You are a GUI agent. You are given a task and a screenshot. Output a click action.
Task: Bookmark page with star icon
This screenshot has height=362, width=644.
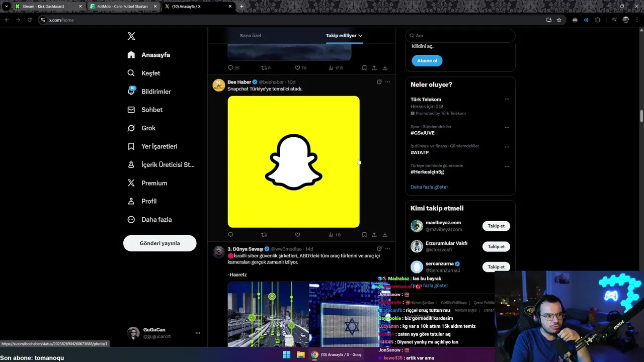point(559,20)
